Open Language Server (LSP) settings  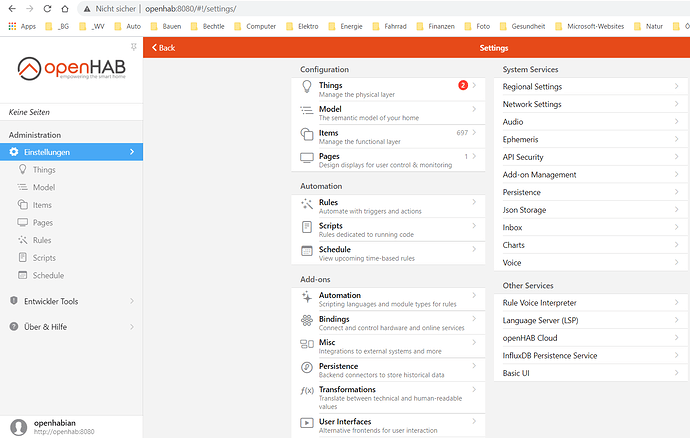(x=591, y=320)
